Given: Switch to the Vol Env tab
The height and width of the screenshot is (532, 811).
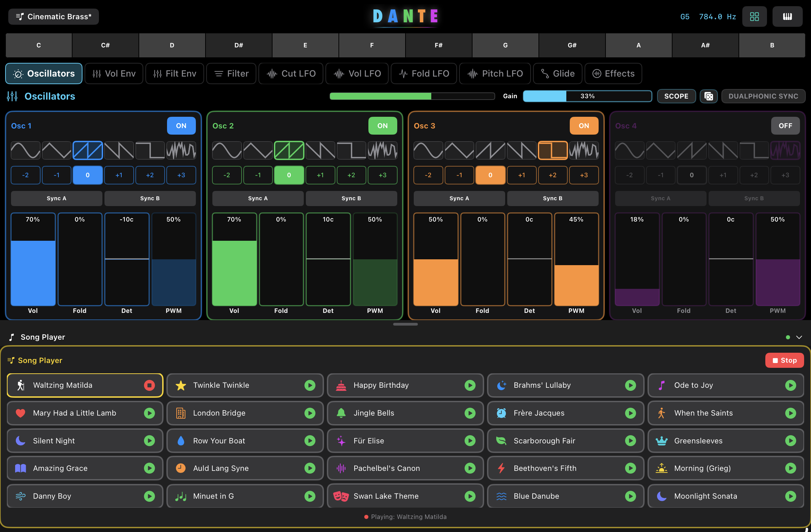Looking at the screenshot, I should pos(114,73).
